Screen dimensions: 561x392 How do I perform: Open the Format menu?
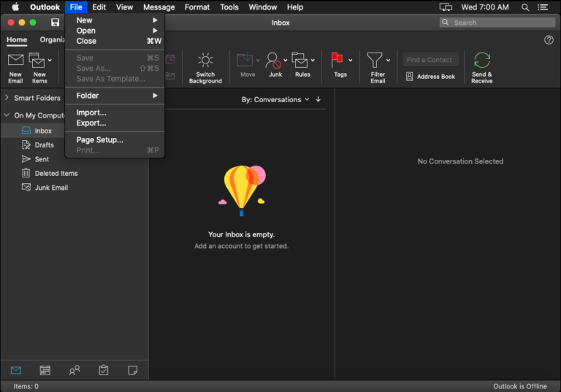click(197, 7)
